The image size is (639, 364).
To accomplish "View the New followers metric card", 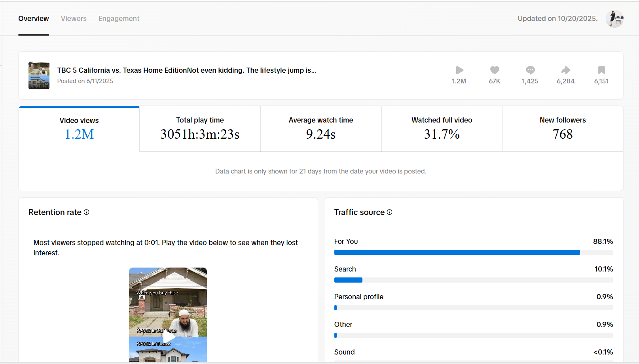I will (x=563, y=129).
